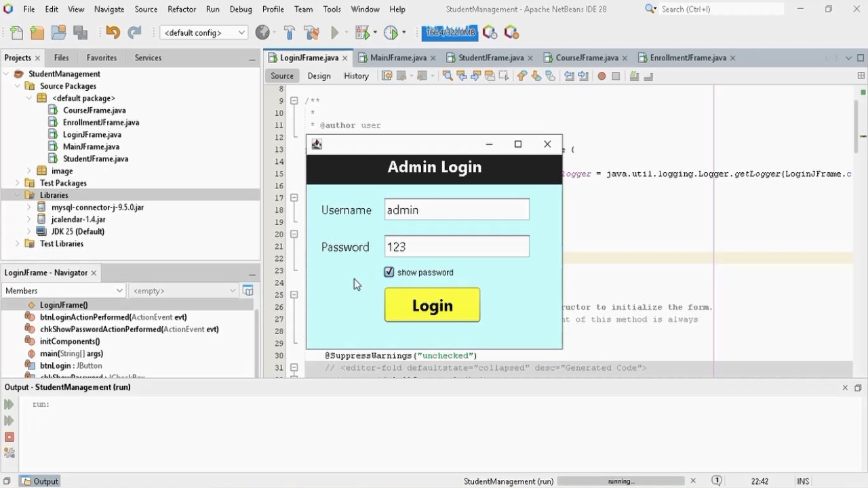
Task: Open the Files tab
Action: click(x=61, y=58)
